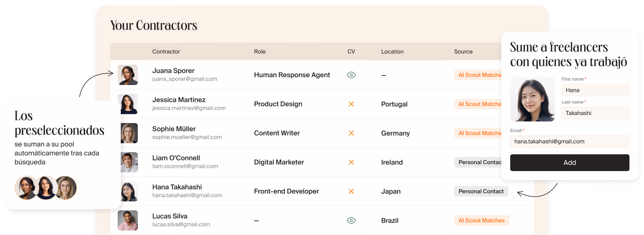Click the Los preseleccionados heading

click(x=60, y=123)
